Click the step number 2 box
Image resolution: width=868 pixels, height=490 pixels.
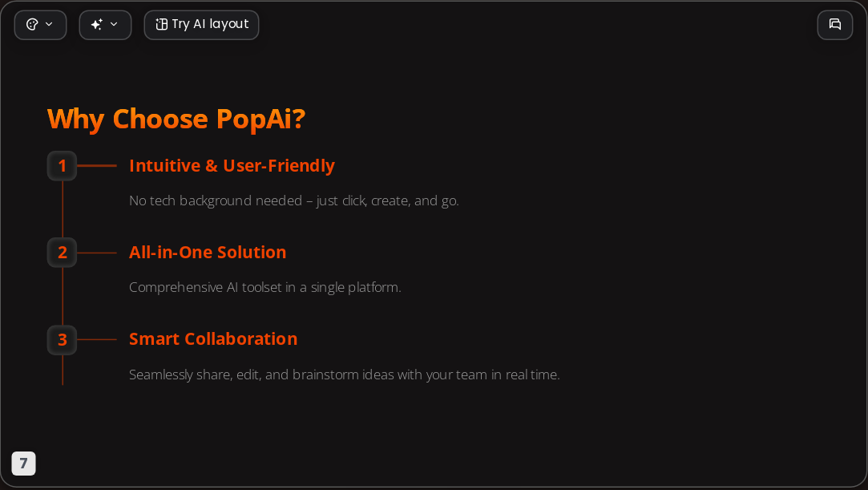click(x=62, y=253)
